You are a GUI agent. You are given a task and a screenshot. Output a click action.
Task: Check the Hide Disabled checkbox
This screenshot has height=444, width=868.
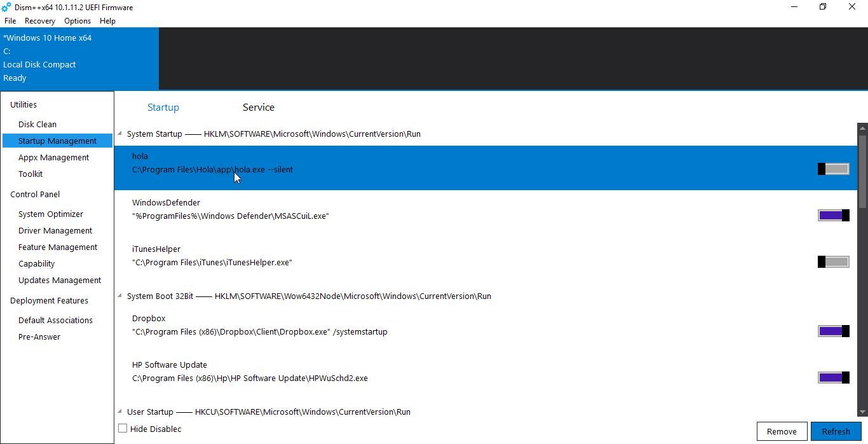click(x=123, y=429)
